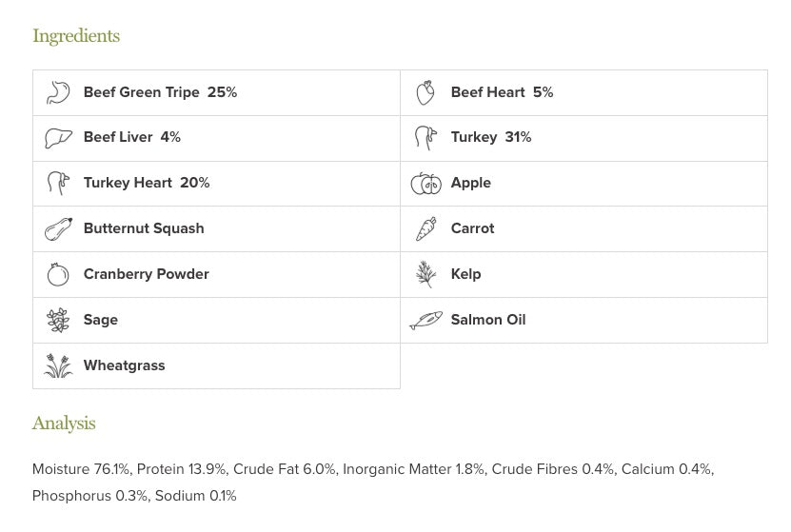Select the Beef Green Tripe 25% text
The image size is (791, 532).
[160, 92]
